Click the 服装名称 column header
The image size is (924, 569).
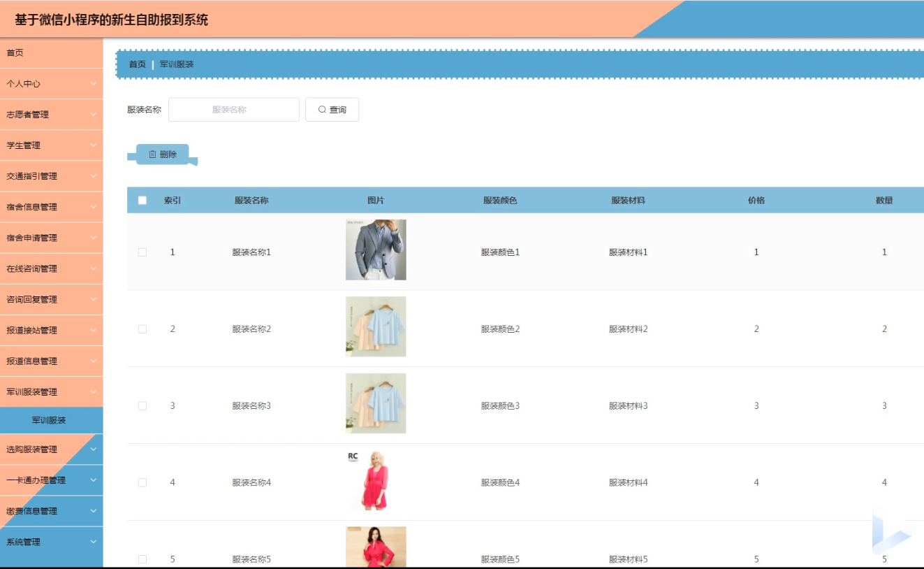coord(251,201)
